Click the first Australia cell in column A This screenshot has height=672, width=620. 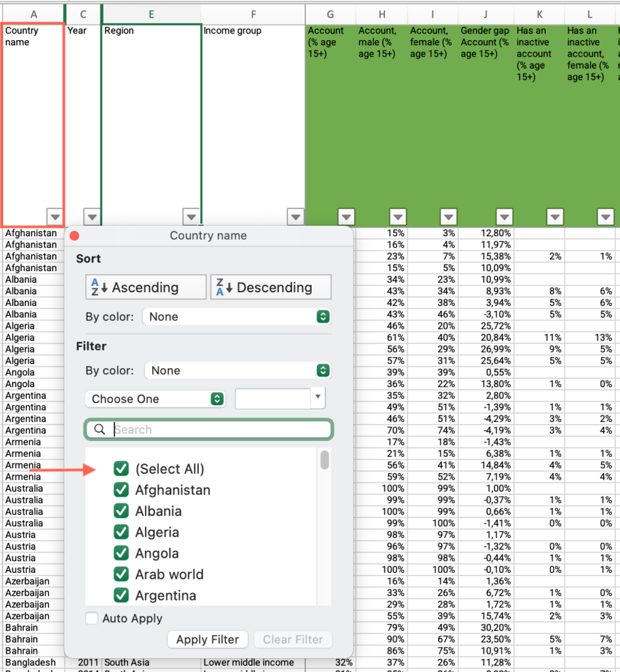tap(33, 488)
